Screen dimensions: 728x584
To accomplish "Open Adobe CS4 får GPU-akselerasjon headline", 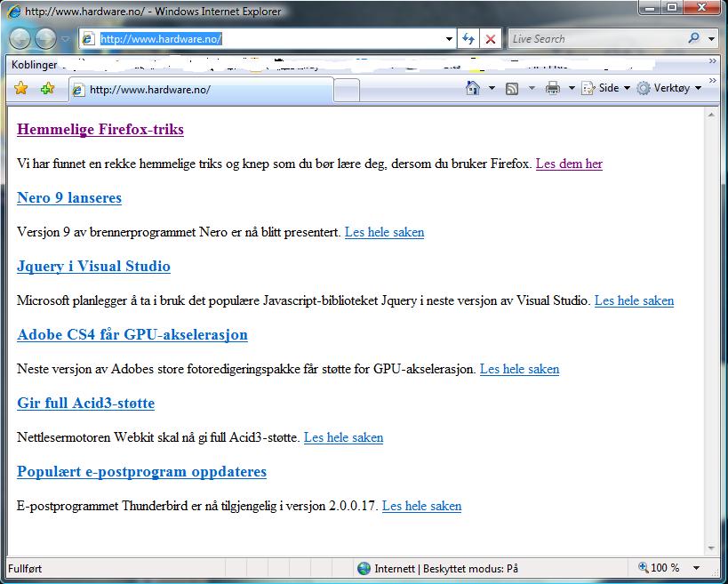I will click(132, 335).
